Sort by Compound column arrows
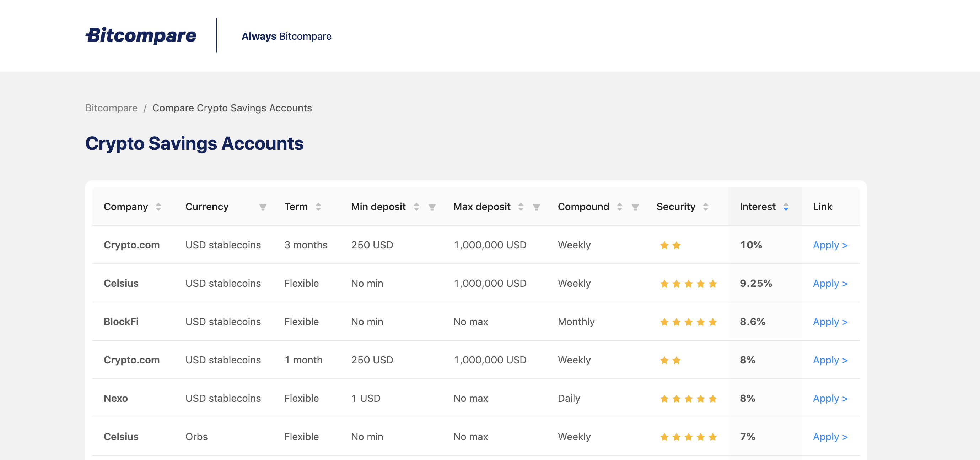 pos(619,207)
